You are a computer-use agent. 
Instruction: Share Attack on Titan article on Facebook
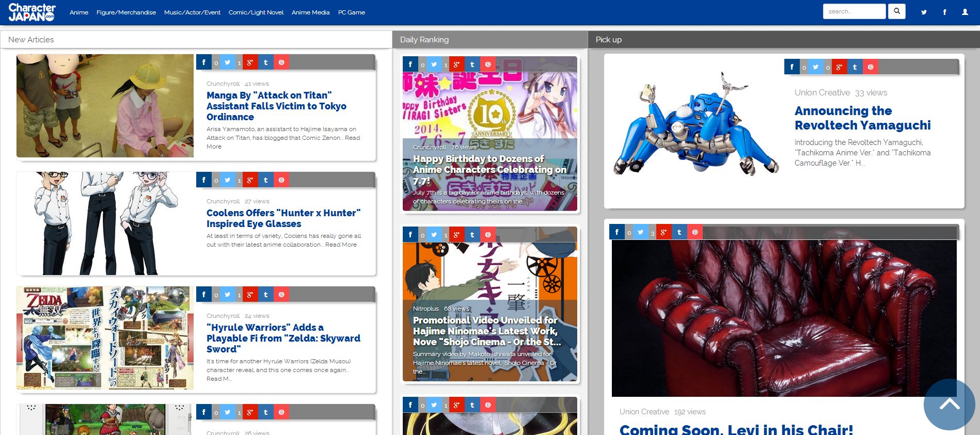tap(204, 62)
